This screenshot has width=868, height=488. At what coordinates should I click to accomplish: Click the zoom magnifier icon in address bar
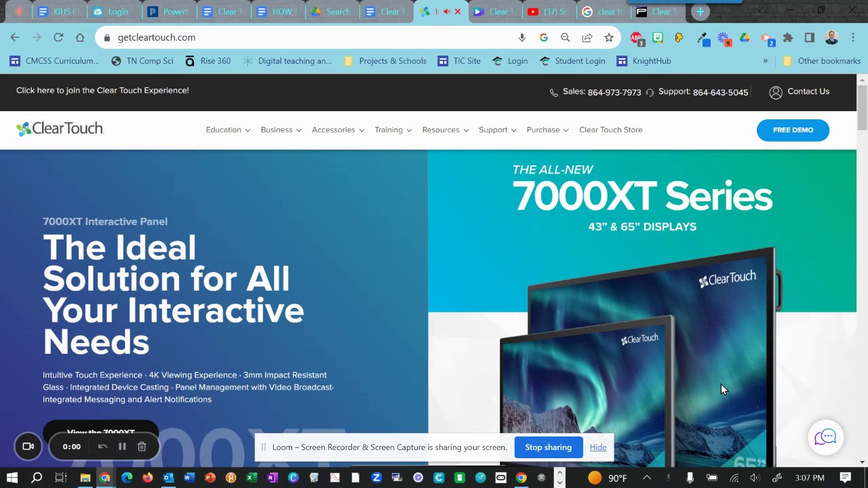pos(565,38)
